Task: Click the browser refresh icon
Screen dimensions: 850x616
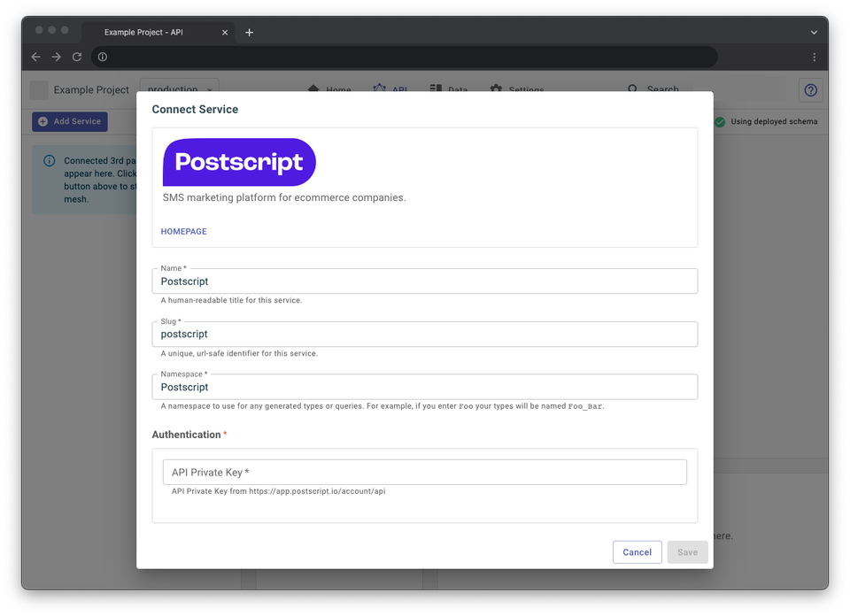Action: coord(77,57)
